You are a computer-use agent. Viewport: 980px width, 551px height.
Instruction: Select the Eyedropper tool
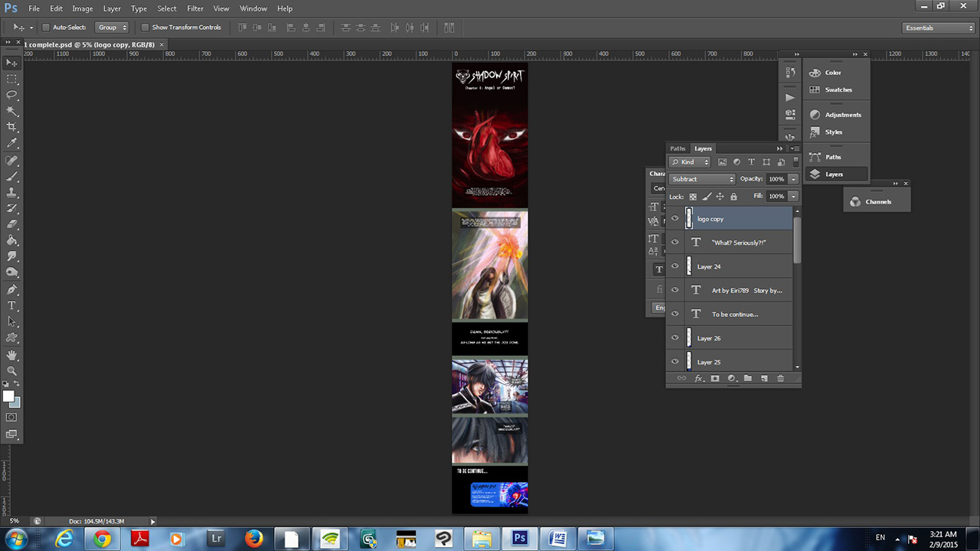tap(11, 143)
